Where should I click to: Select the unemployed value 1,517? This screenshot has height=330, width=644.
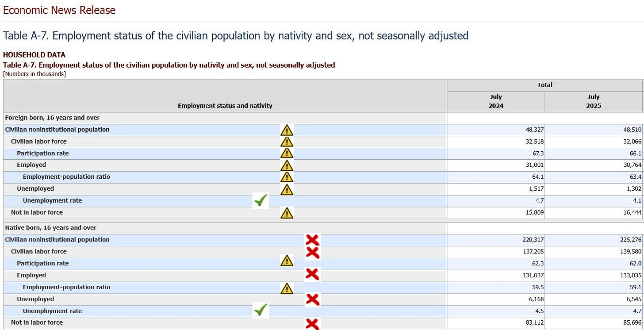[537, 189]
